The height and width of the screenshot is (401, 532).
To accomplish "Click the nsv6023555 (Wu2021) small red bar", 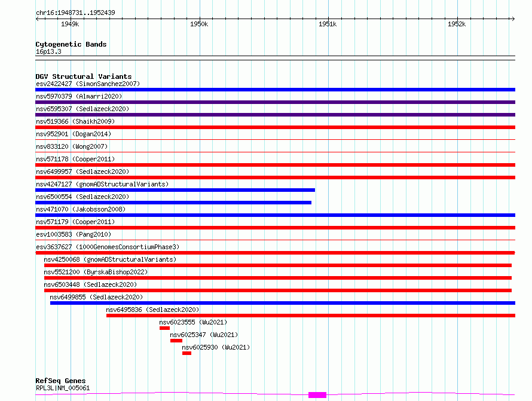I will 164,328.
